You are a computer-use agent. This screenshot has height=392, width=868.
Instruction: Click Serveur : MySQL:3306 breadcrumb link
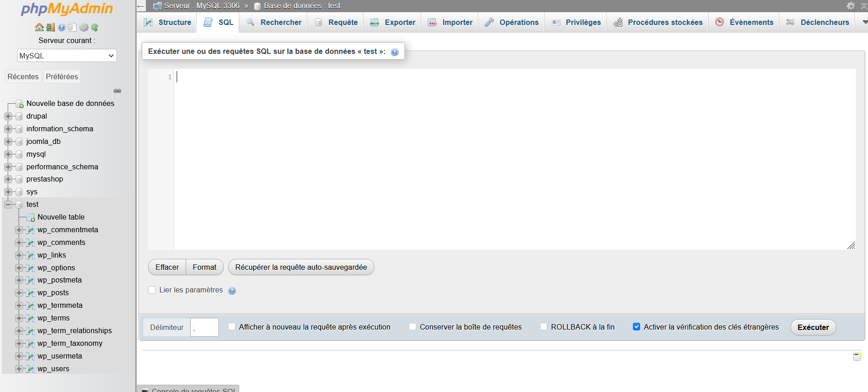pos(202,6)
